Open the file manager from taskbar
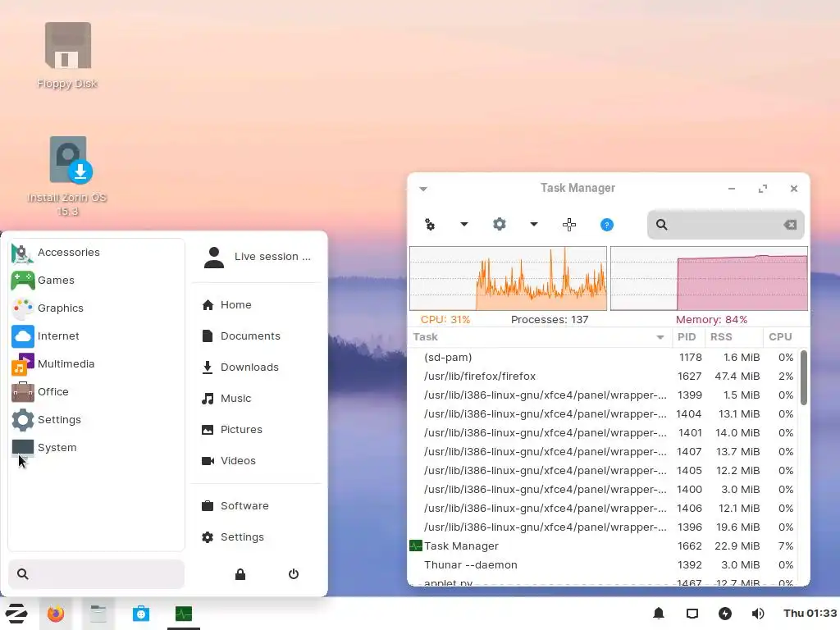 pos(98,614)
